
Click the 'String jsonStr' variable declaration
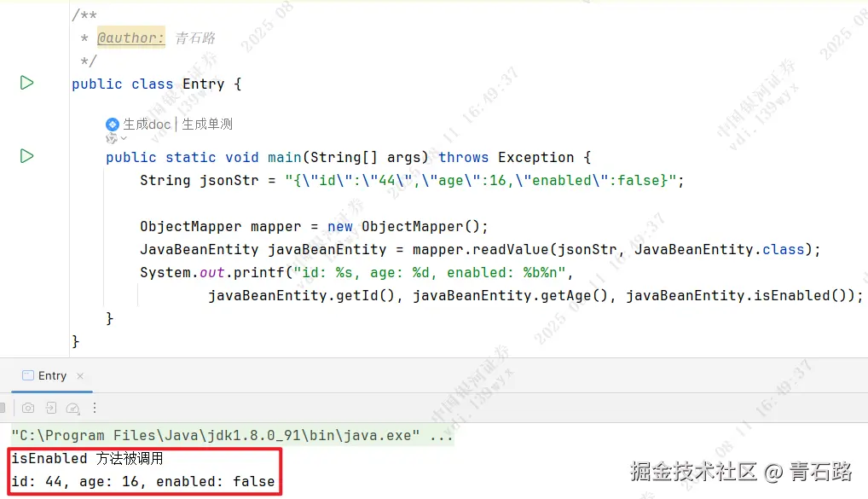[x=200, y=181]
